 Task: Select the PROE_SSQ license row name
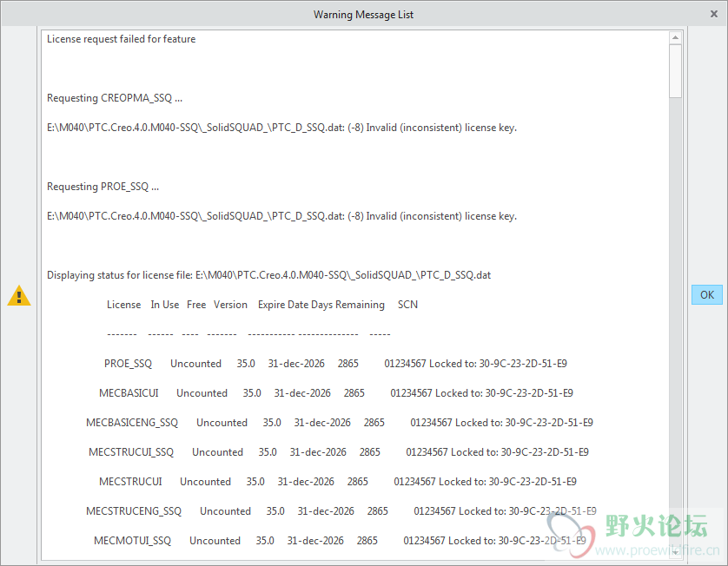[x=129, y=364]
